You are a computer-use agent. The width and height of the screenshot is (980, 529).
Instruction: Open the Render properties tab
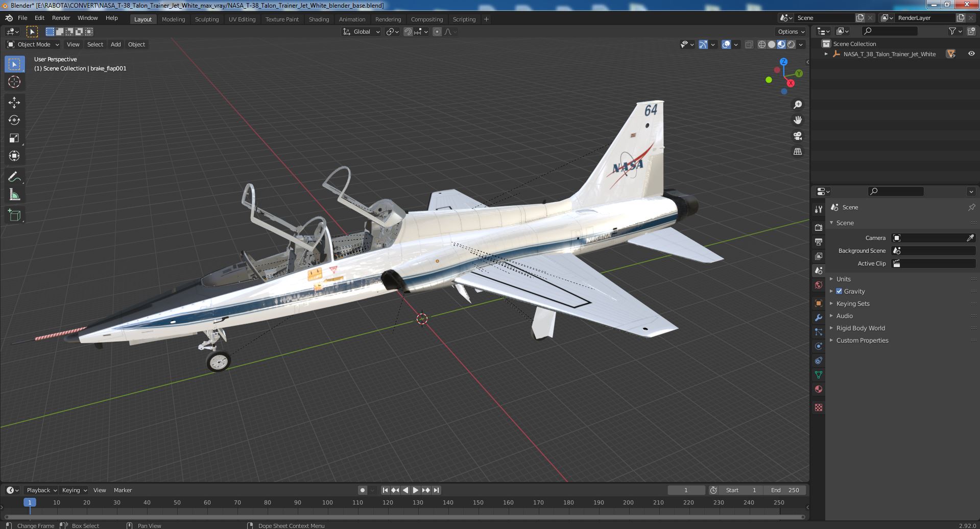point(819,227)
